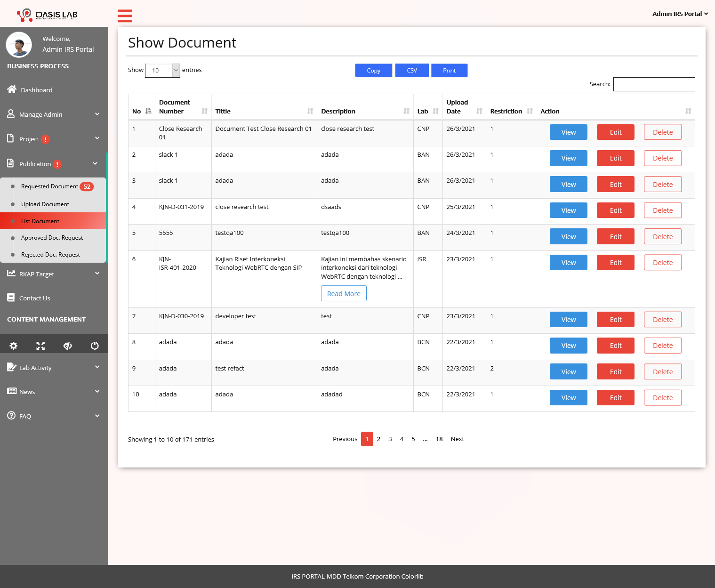Click the power logout icon
Viewport: 715px width, 588px height.
point(95,346)
